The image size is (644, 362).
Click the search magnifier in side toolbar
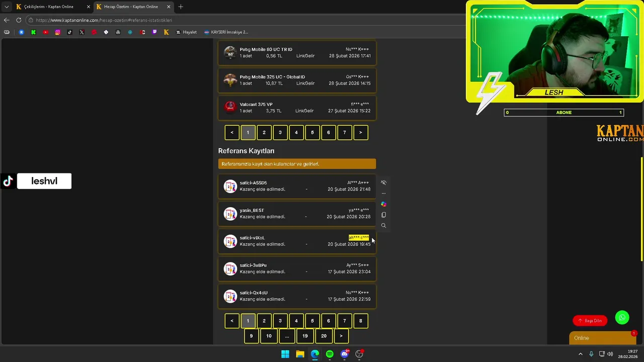(383, 226)
